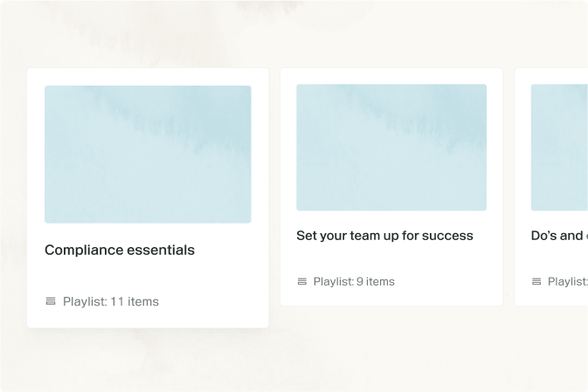This screenshot has width=588, height=392.
Task: Click blank space below Compliance essentials title
Action: (x=148, y=276)
